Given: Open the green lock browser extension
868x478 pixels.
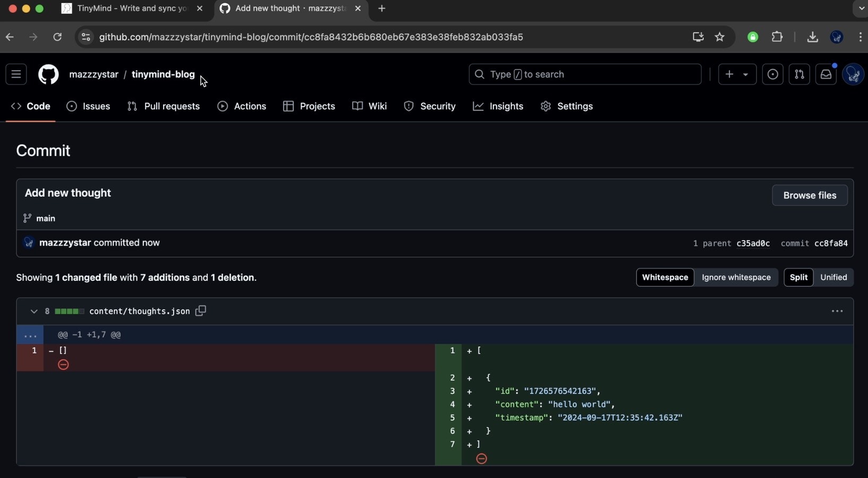Looking at the screenshot, I should tap(752, 37).
